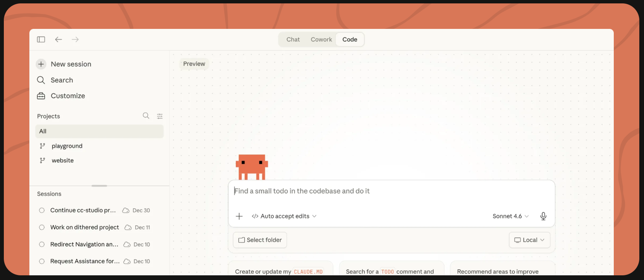Click the forward navigation arrow

pos(75,40)
